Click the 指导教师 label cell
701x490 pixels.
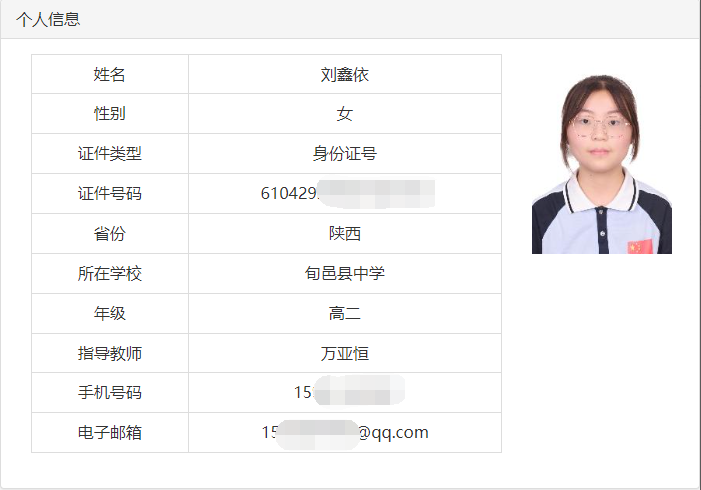(x=110, y=353)
